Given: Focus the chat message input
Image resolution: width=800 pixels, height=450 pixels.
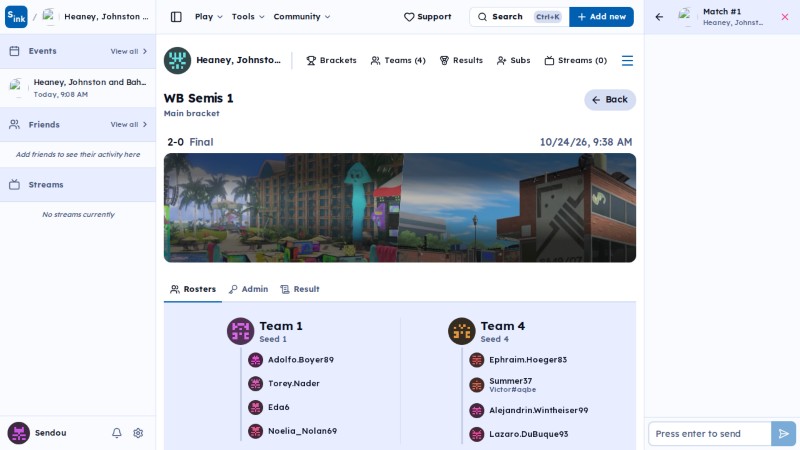Looking at the screenshot, I should pos(710,434).
